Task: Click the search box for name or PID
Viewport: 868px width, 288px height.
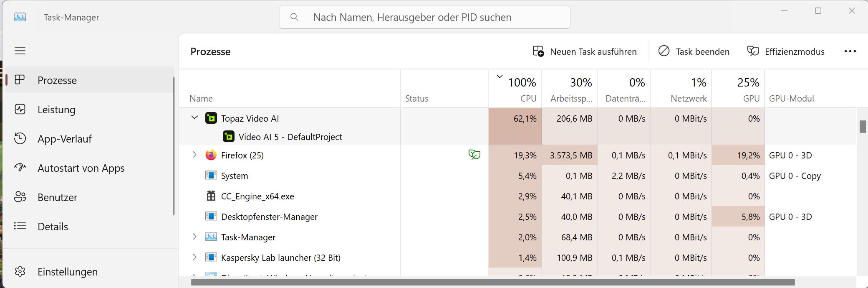Action: point(424,17)
